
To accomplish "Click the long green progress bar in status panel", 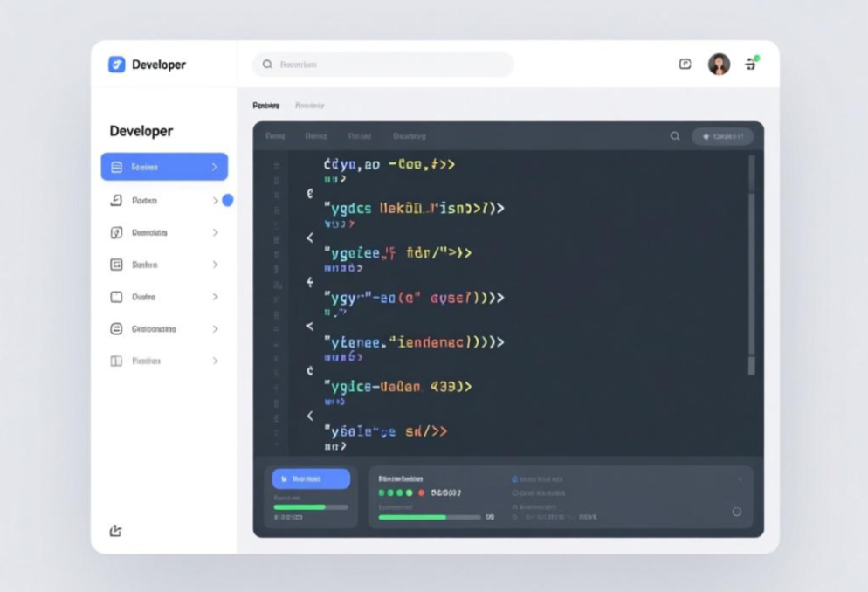I will click(413, 517).
